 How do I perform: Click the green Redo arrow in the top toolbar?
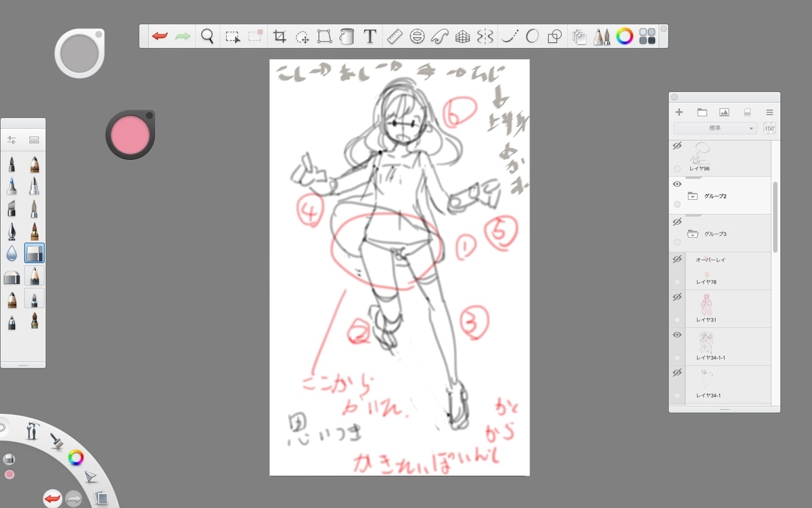183,36
